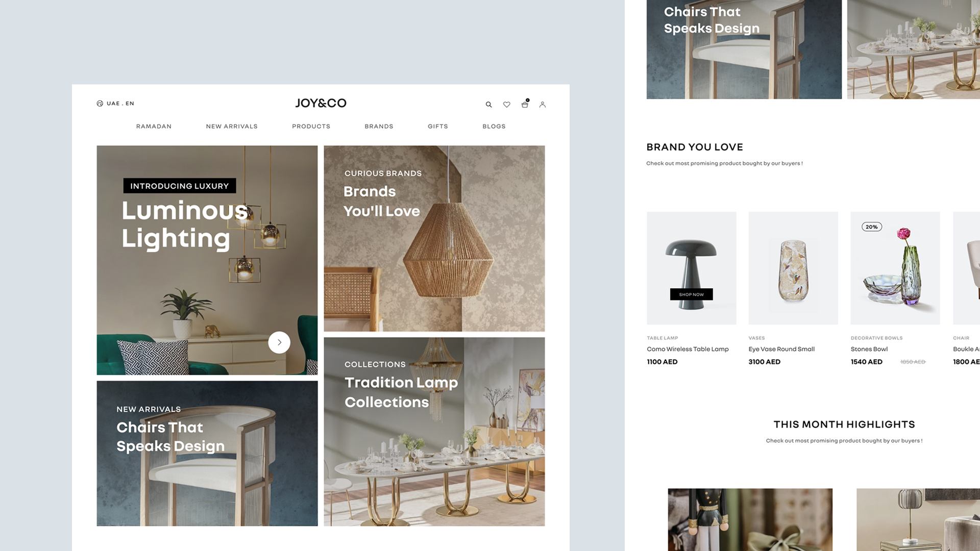980x551 pixels.
Task: Click the search magnifier icon
Action: click(x=488, y=105)
